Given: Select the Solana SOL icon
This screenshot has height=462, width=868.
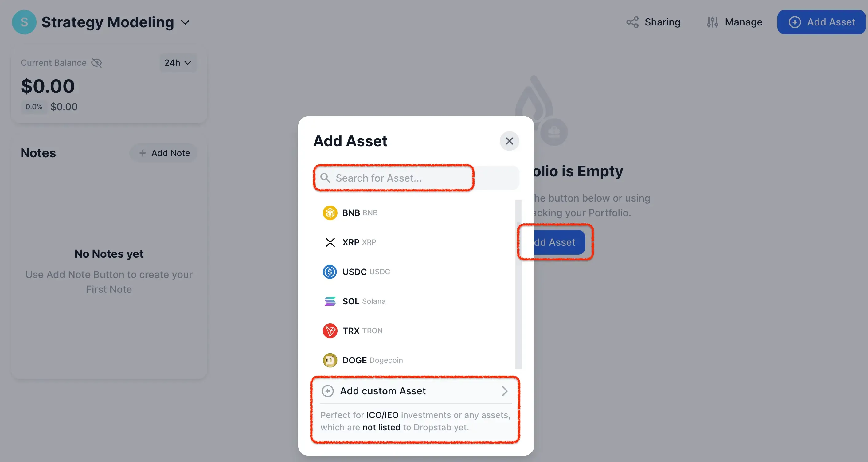Looking at the screenshot, I should 330,301.
